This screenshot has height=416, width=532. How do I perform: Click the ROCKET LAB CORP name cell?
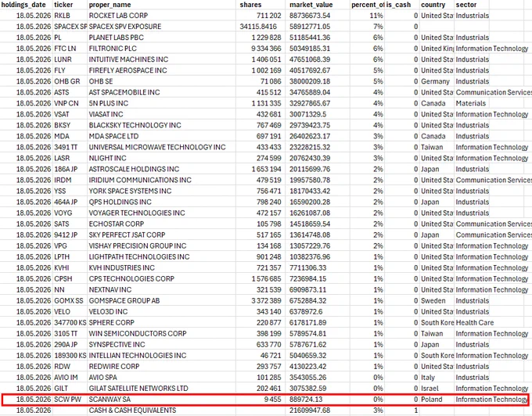coord(162,16)
